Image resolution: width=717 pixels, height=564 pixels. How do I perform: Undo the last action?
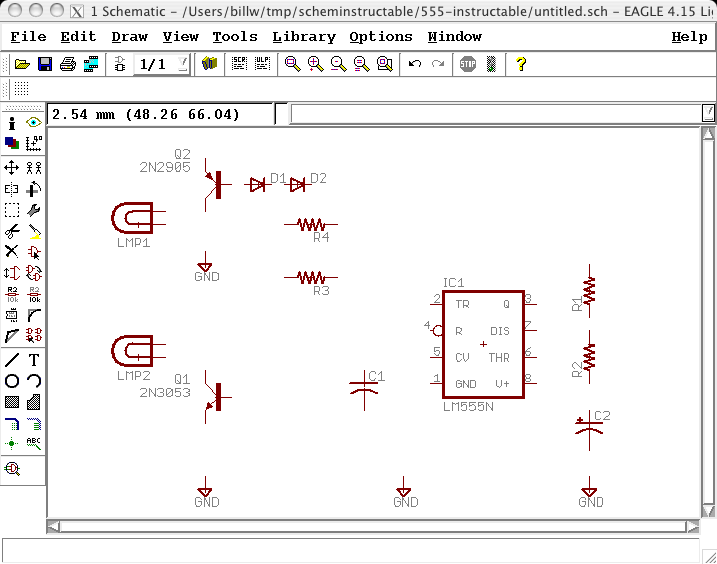point(415,64)
